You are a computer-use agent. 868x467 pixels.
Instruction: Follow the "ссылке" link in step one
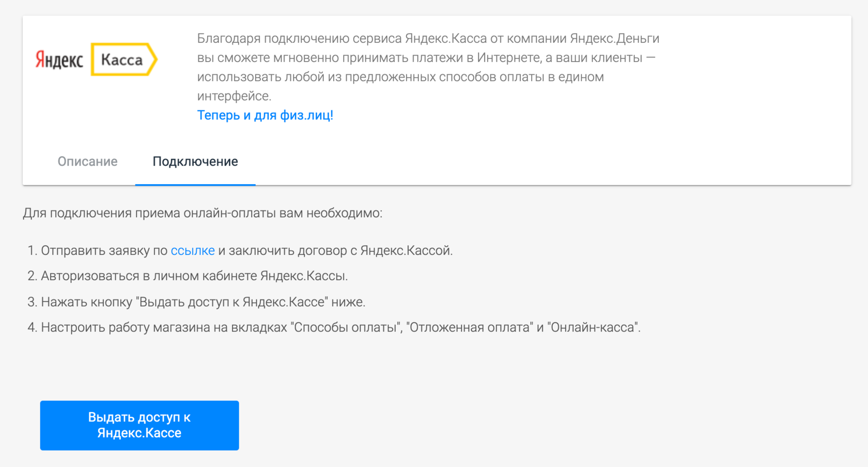tap(193, 251)
